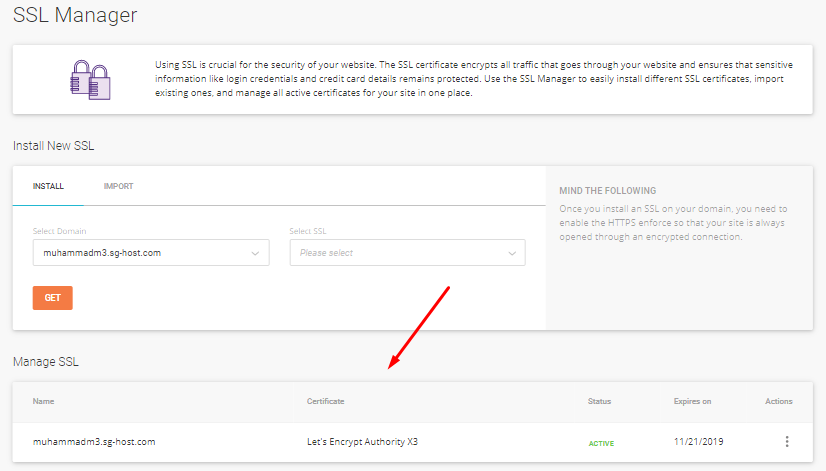
Task: Click the Select Domain field label
Action: coord(60,231)
